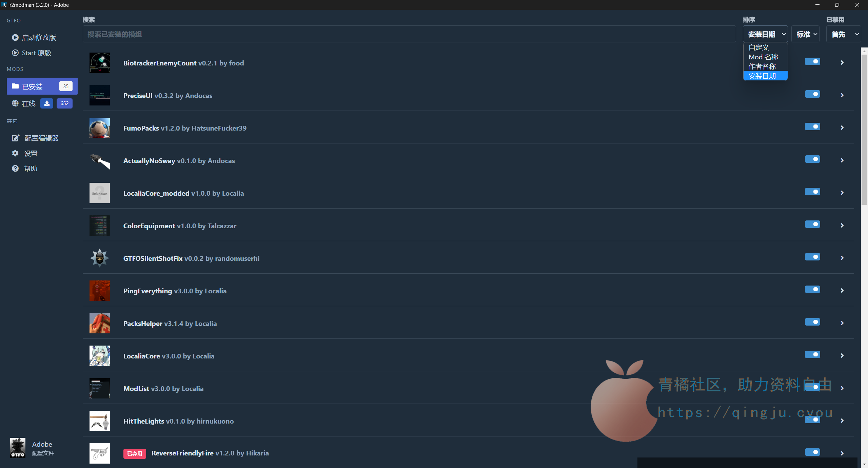Open the 已安装 mods tab
The width and height of the screenshot is (868, 468).
[x=42, y=86]
